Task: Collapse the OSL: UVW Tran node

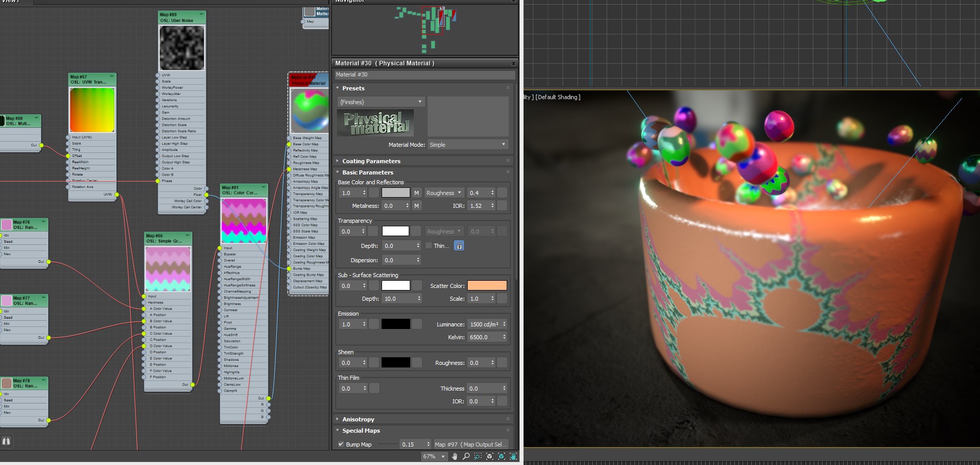Action: [x=112, y=76]
